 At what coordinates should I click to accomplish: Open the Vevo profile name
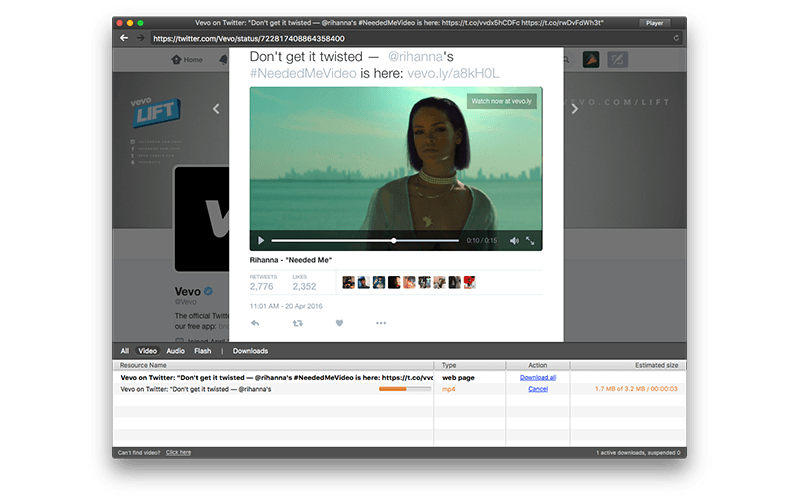coord(187,292)
